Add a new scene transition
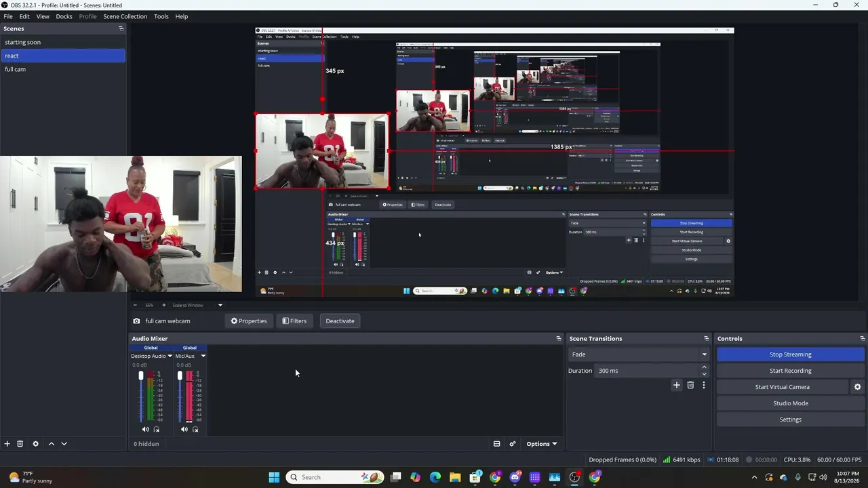This screenshot has height=488, width=868. tap(676, 385)
